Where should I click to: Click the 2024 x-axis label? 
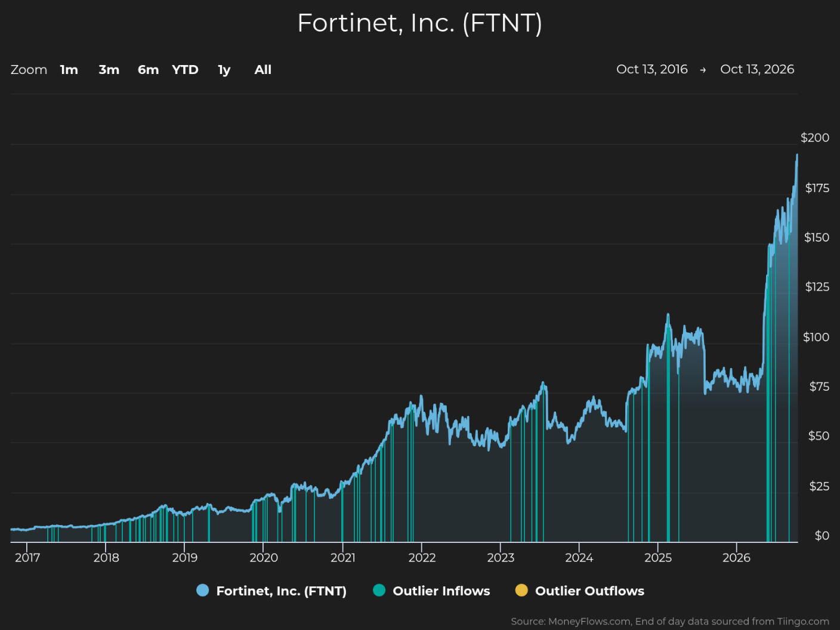(579, 558)
